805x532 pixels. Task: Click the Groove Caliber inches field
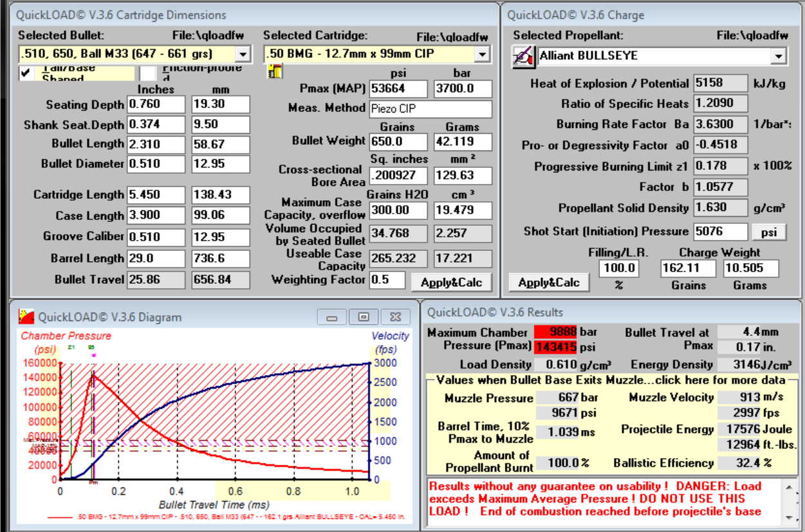(156, 237)
